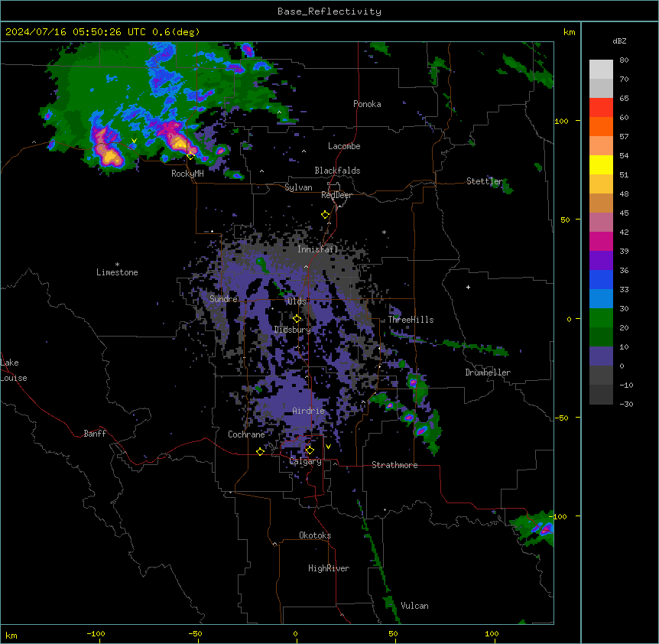Select the red swatch in dBZ legend
This screenshot has height=644, width=659.
601,107
